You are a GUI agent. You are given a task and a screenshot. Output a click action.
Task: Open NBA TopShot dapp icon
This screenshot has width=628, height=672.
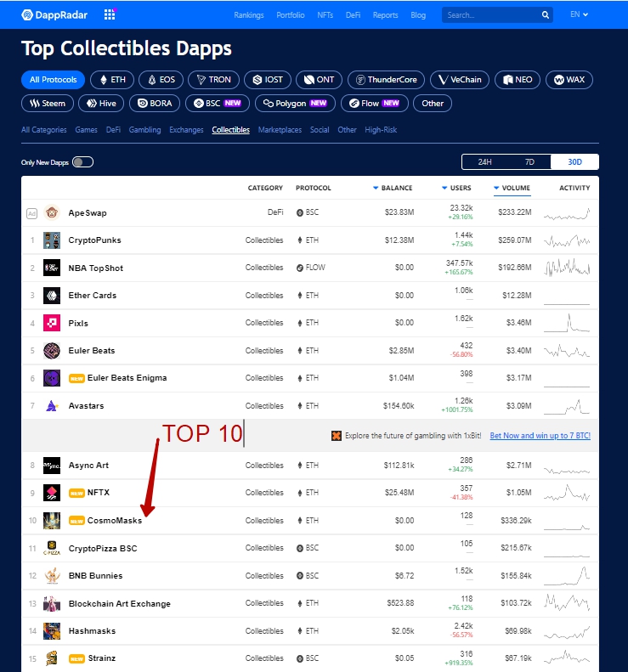[52, 268]
